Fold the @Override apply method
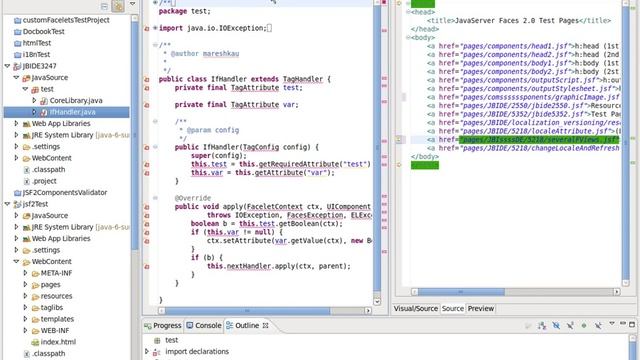 (155, 198)
